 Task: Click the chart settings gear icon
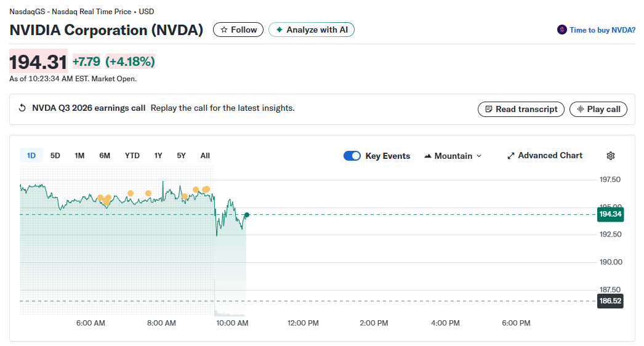click(x=610, y=156)
